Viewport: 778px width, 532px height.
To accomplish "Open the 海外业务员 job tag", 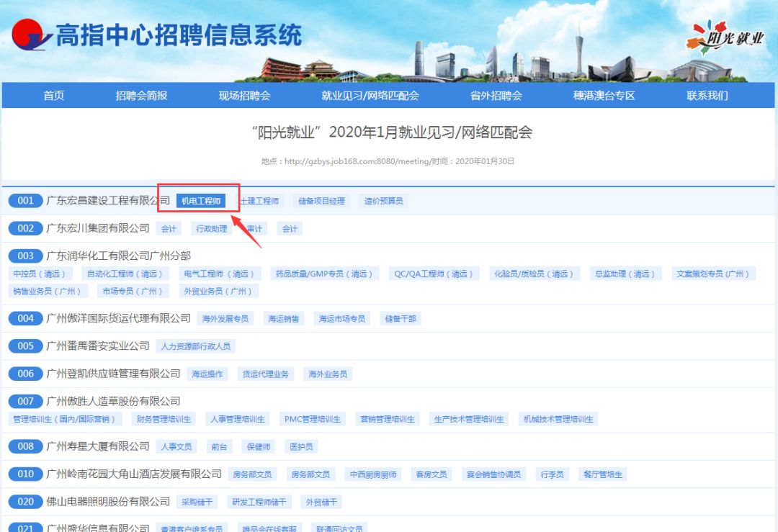I will [x=328, y=374].
